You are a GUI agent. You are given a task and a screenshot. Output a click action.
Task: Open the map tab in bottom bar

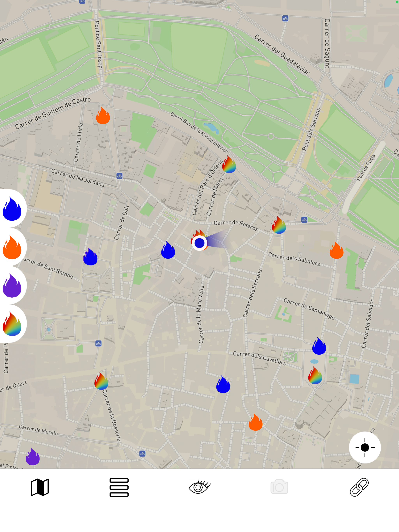pyautogui.click(x=40, y=487)
